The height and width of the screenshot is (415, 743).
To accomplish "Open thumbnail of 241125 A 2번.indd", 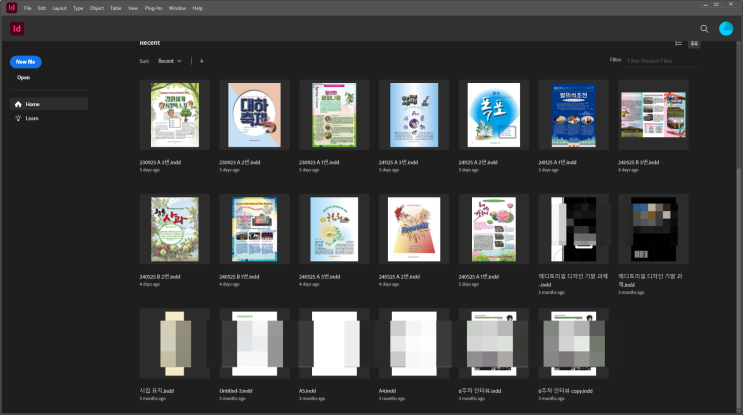I will click(494, 115).
